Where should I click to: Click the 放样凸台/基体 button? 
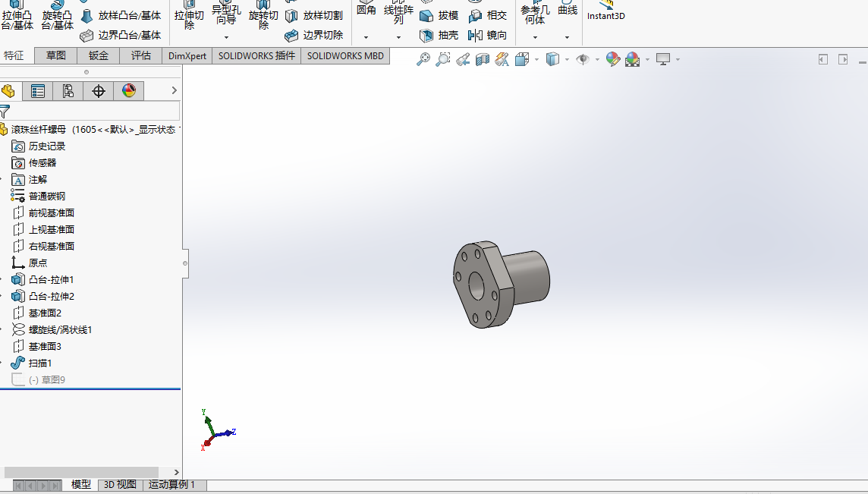pos(121,16)
